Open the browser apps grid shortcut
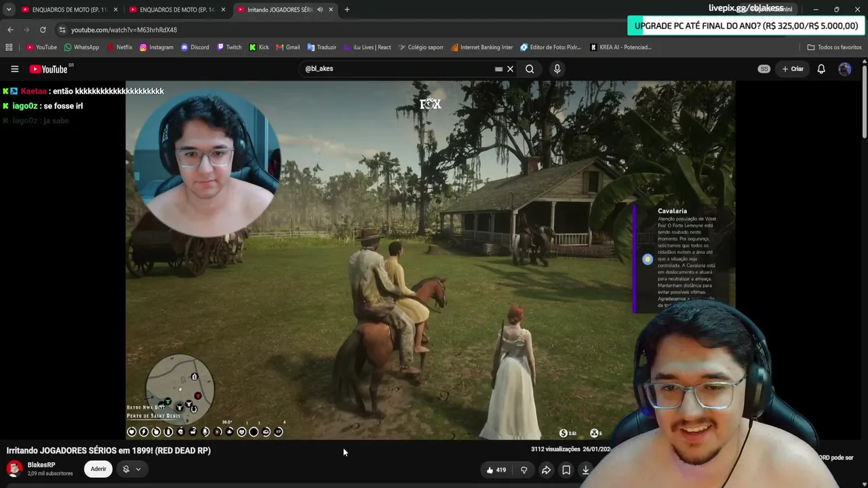Screen dimensions: 868x488 (9, 47)
